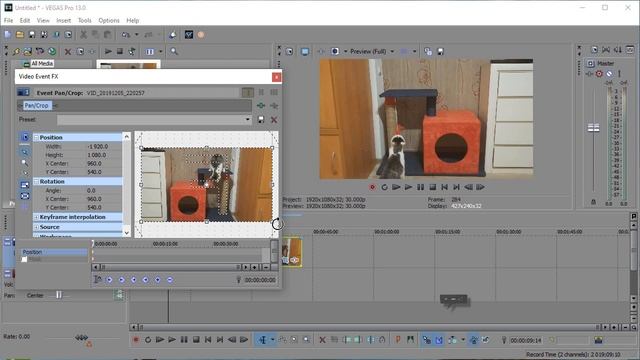
Task: Enable the Mask checkbox
Action: point(24,260)
